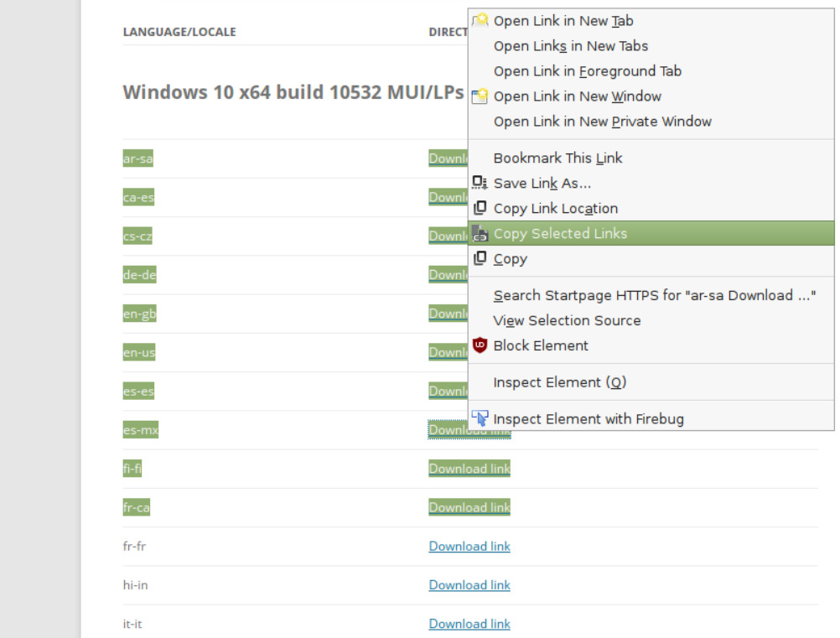Click the es-mx locale text
The height and width of the screenshot is (638, 840).
140,429
